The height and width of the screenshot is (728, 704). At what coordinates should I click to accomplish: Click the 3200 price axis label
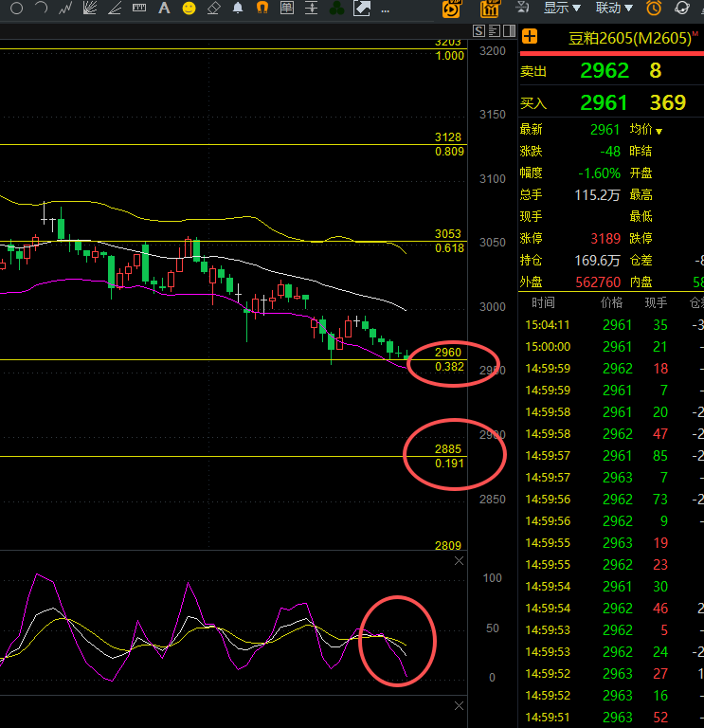493,51
